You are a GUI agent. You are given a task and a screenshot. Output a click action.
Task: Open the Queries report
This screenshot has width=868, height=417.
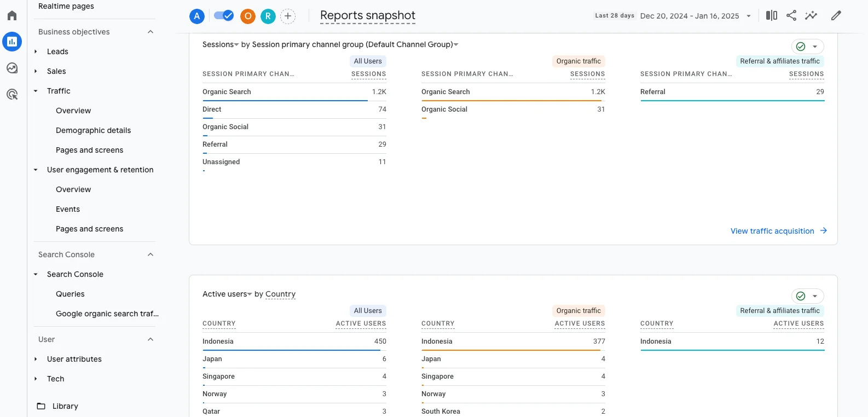click(70, 294)
